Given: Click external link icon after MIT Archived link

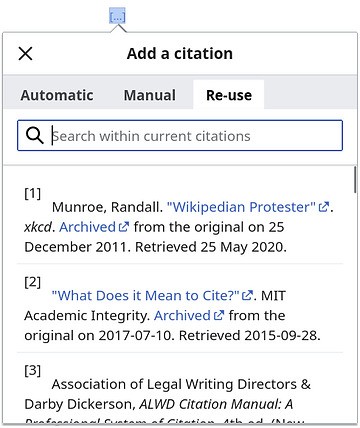Looking at the screenshot, I should (x=219, y=315).
